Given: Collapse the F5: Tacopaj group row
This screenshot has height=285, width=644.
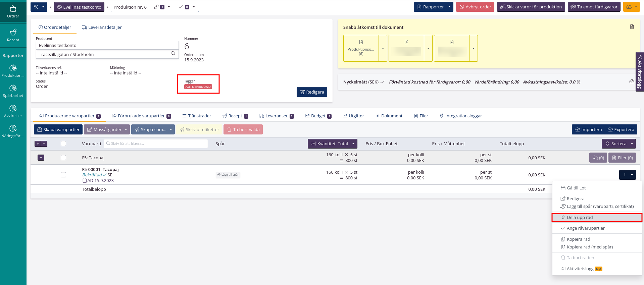Looking at the screenshot, I should pos(41,158).
